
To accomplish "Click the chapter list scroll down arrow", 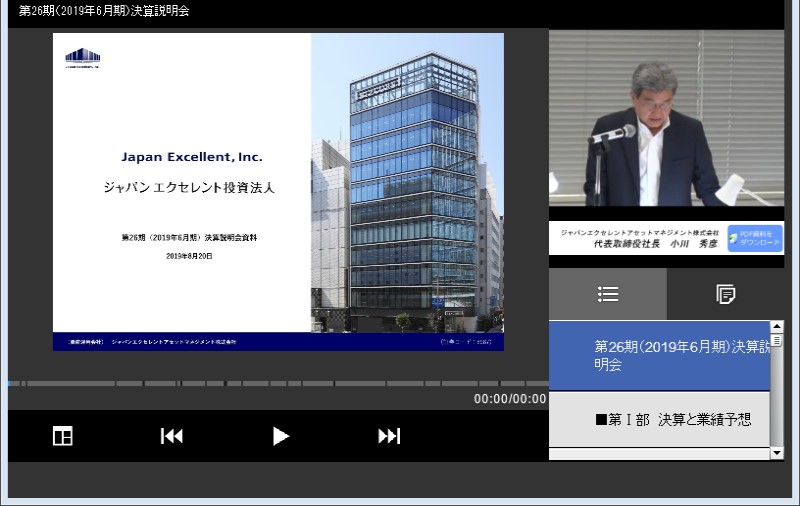I will (x=777, y=452).
